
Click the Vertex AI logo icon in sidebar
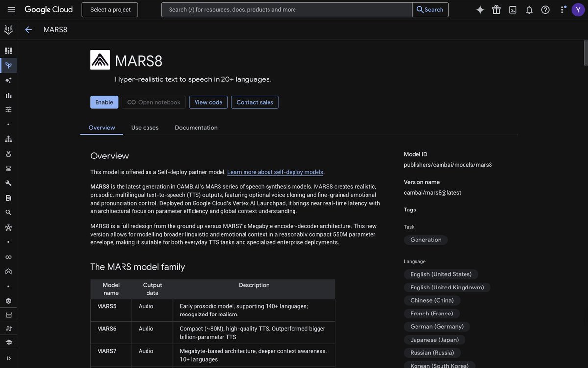8,30
